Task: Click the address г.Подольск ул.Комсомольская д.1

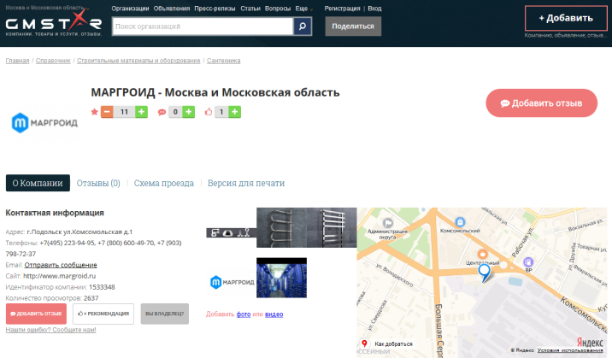Action: point(79,232)
